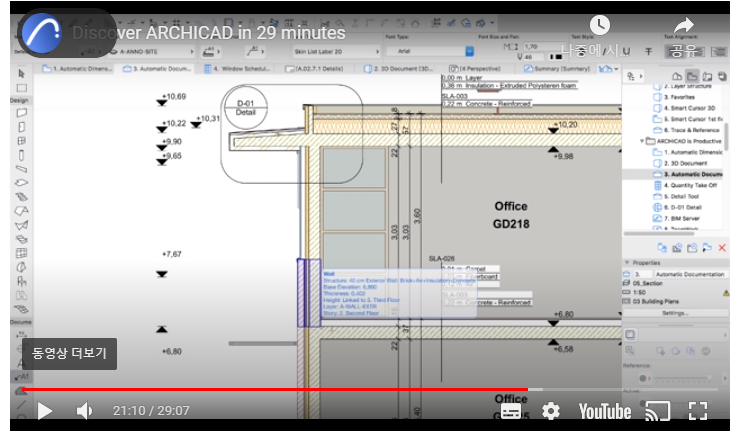Select '7. BIM Server' in navigator

[x=676, y=218]
